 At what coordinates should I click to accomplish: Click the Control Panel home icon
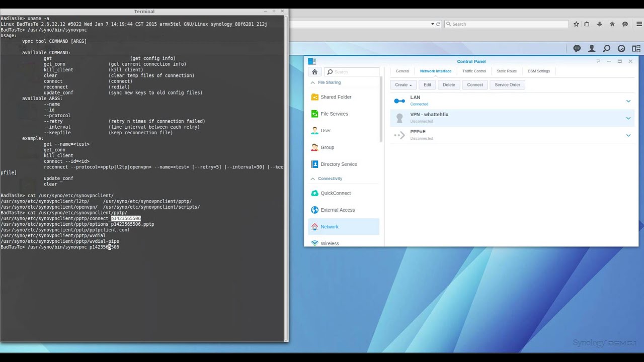tap(315, 72)
